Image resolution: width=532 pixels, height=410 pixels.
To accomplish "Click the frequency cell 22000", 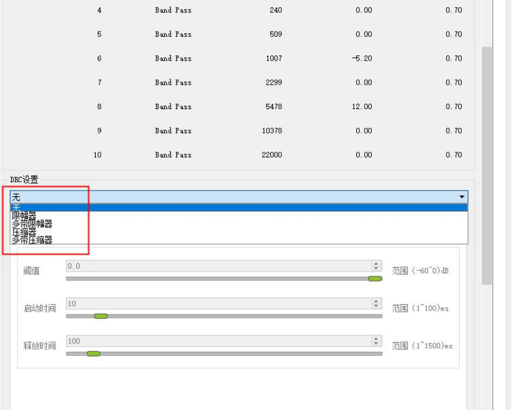I will coord(271,155).
